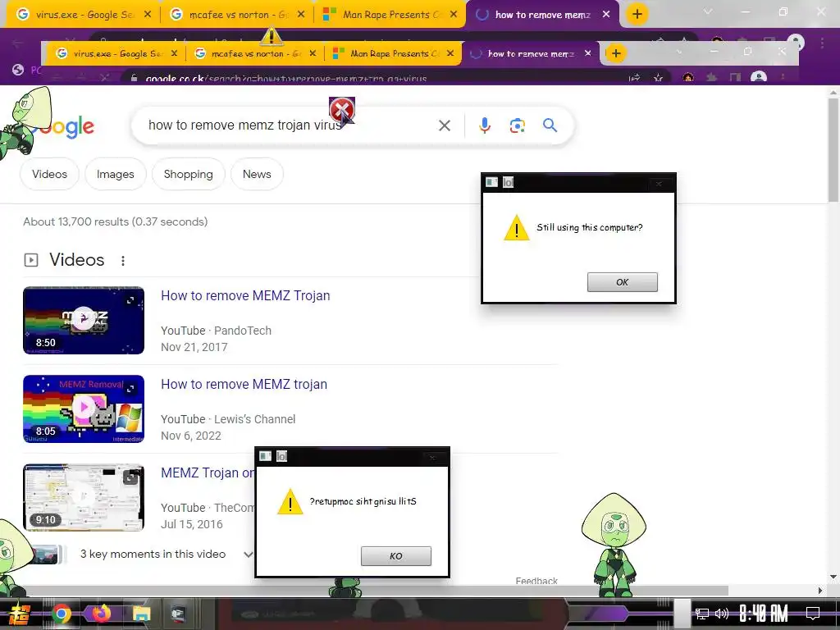
Task: Play the 9:10 video thumbnail
Action: click(84, 497)
